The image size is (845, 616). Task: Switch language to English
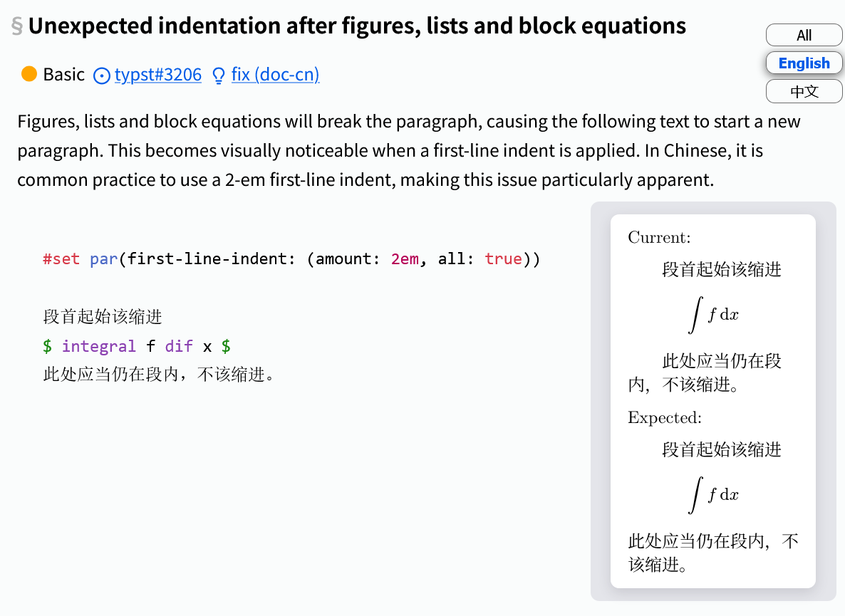(804, 63)
